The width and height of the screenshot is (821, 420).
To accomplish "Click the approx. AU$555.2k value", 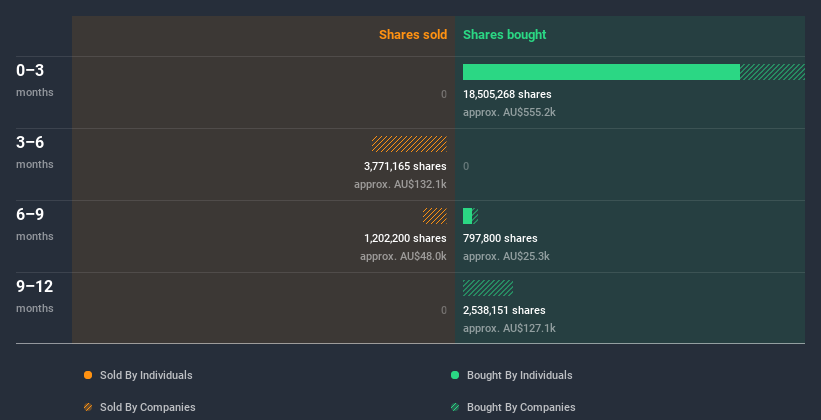I will pyautogui.click(x=509, y=112).
